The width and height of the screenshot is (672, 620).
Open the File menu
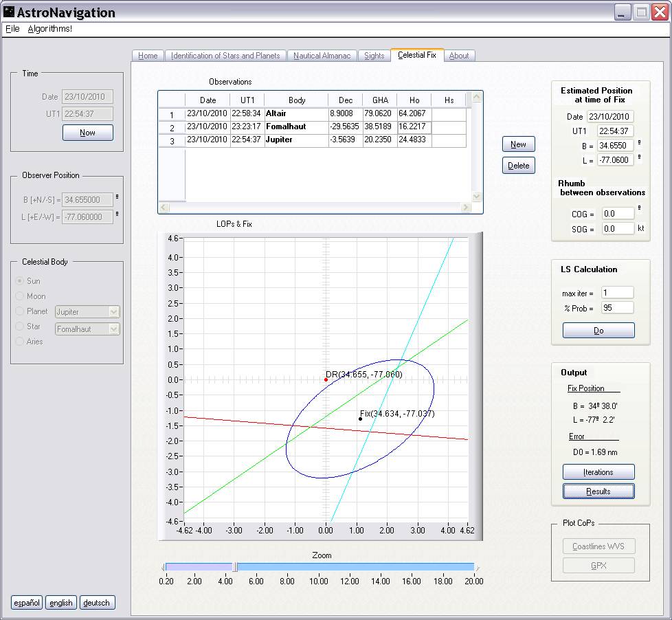(12, 29)
